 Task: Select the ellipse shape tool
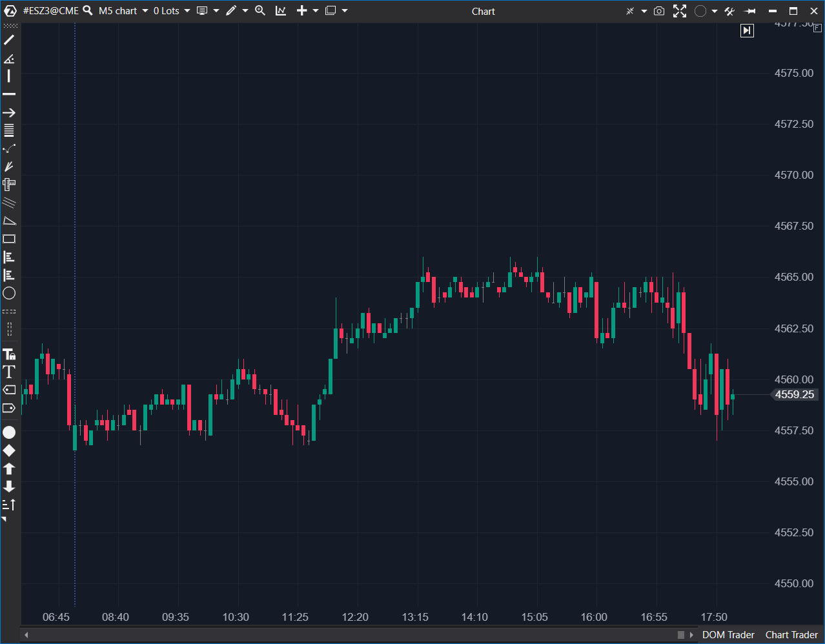click(x=9, y=294)
